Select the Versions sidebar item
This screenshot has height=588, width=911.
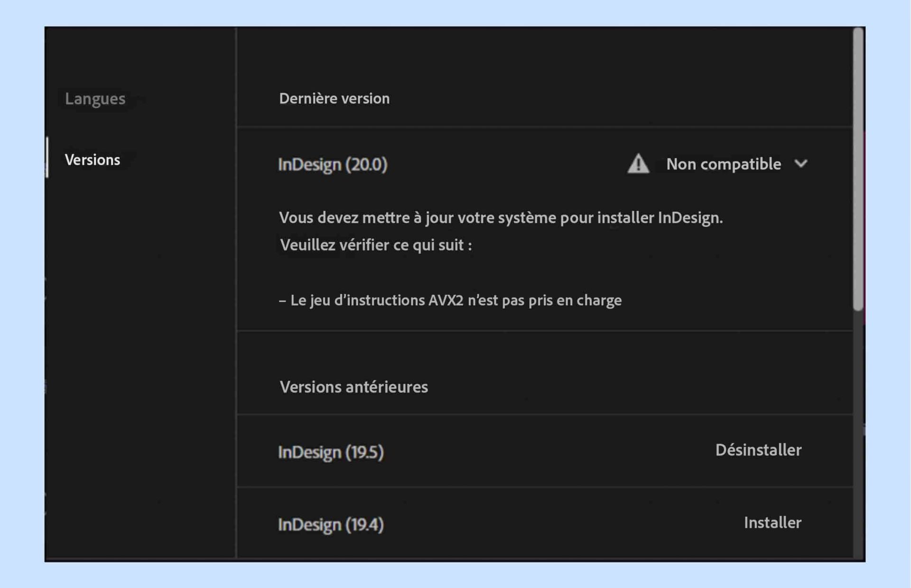coord(93,160)
